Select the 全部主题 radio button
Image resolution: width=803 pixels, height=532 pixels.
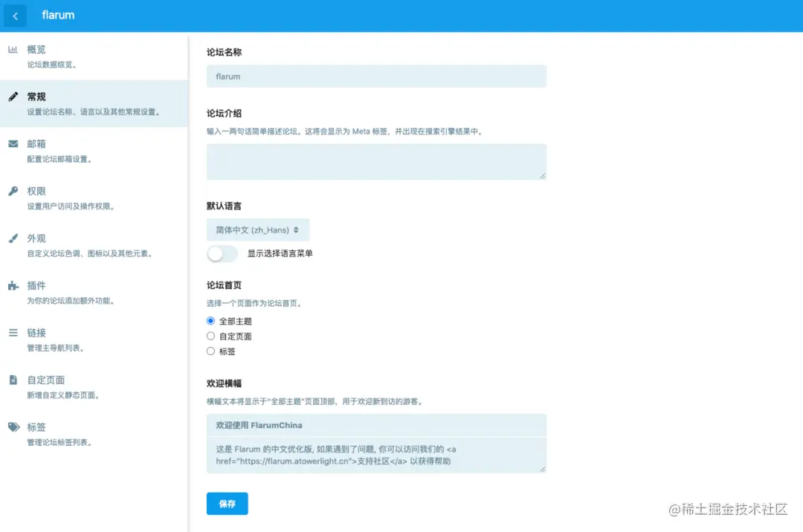click(x=210, y=321)
